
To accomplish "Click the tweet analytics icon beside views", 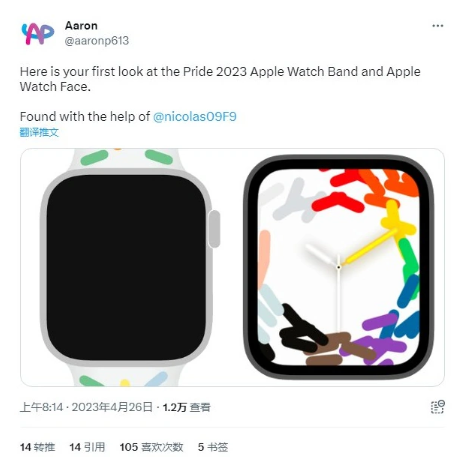I will coord(438,407).
